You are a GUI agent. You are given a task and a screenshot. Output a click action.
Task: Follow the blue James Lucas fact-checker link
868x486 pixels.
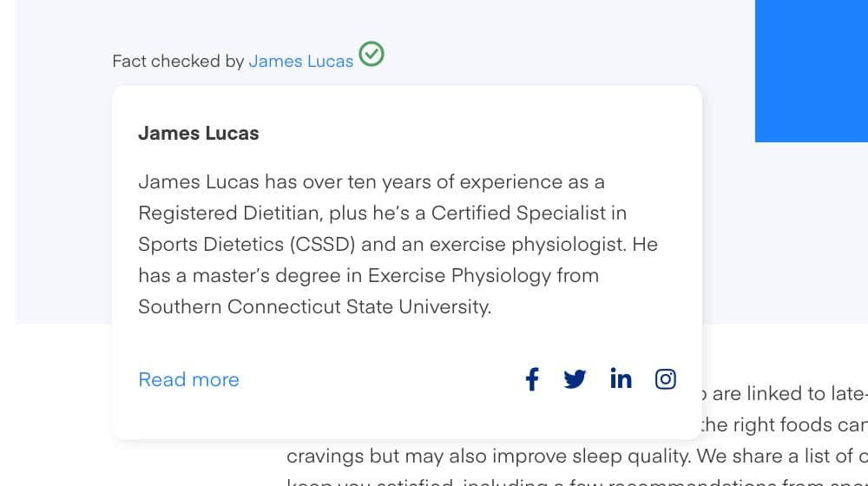tap(300, 61)
